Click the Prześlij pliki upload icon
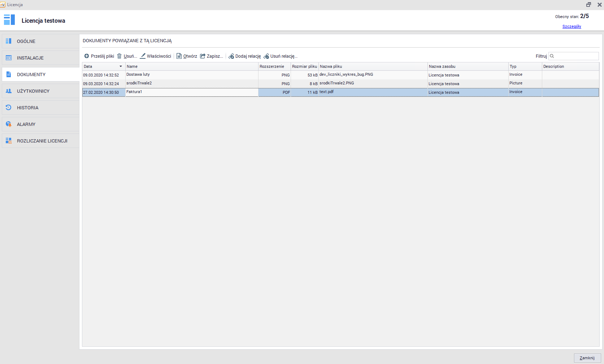This screenshot has width=604, height=364. (x=87, y=56)
